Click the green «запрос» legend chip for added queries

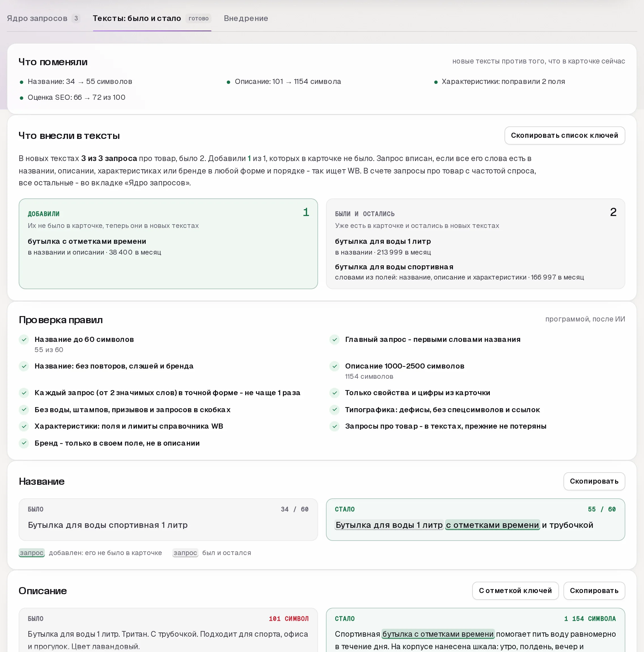tap(32, 553)
